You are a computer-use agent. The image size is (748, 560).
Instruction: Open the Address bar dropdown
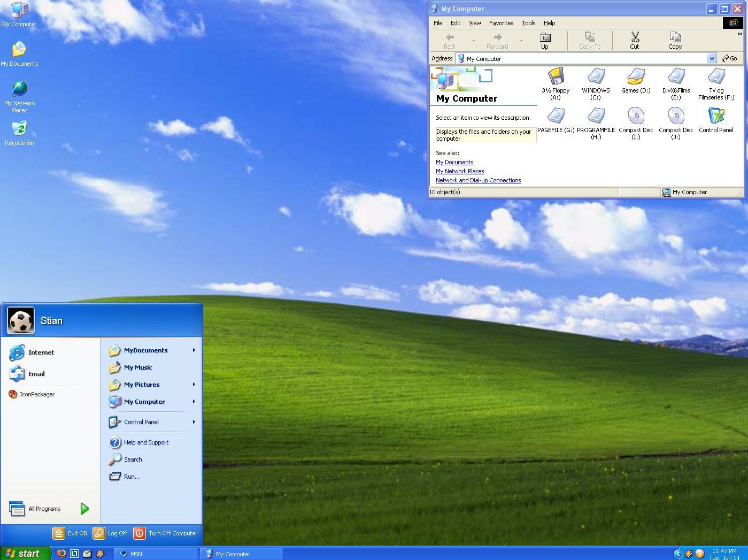coord(712,58)
